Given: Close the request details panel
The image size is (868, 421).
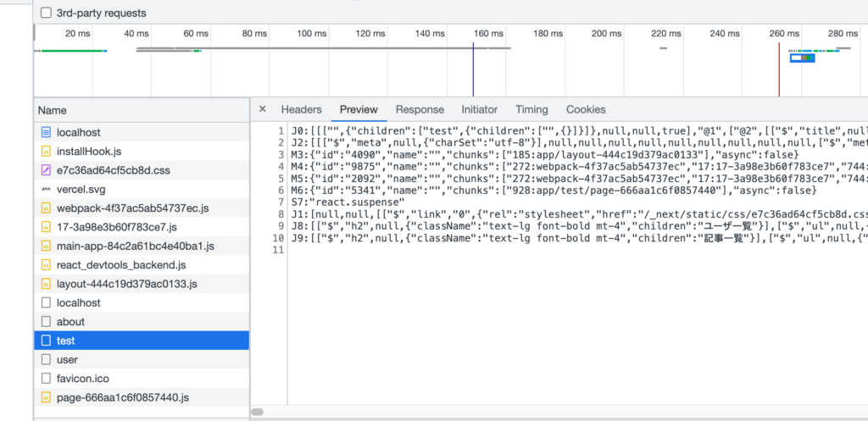Looking at the screenshot, I should [262, 109].
